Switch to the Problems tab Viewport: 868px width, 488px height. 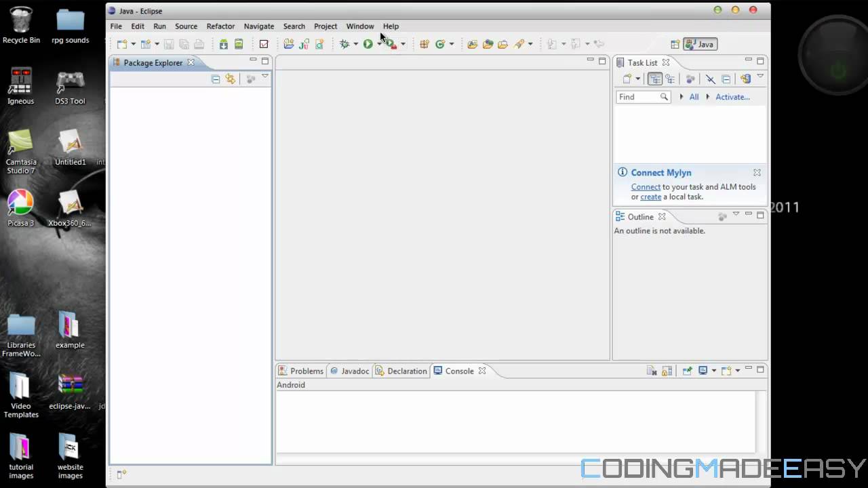(300, 371)
